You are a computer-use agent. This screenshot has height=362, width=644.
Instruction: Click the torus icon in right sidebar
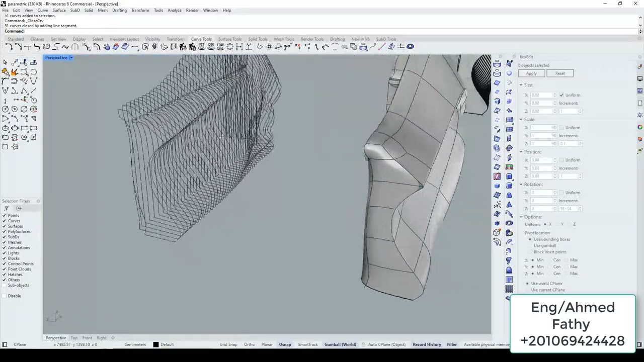pos(509,223)
